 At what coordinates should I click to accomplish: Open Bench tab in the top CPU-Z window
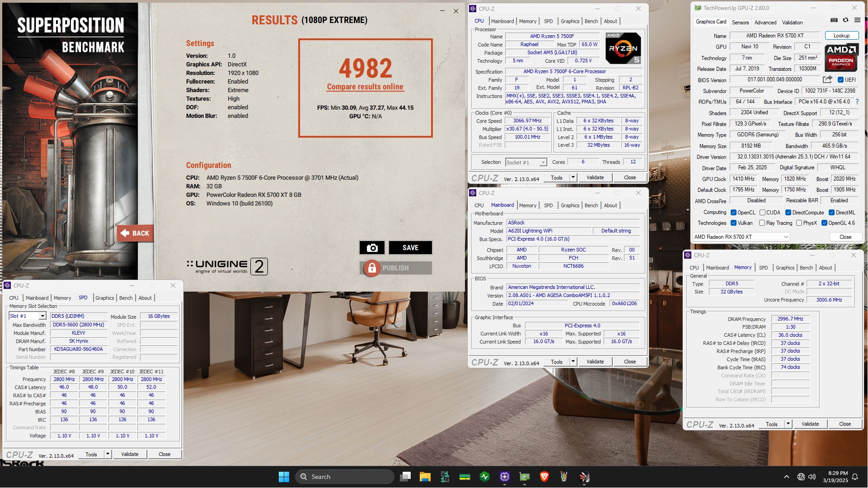(591, 21)
